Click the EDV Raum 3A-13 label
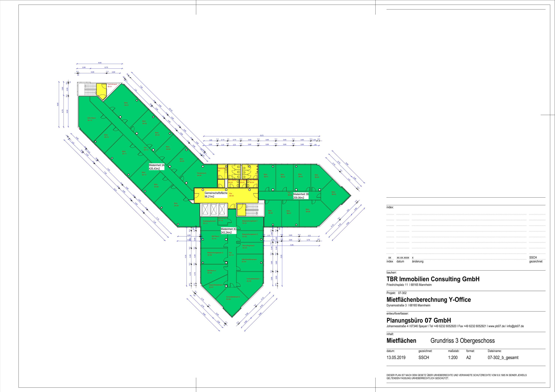The width and height of the screenshot is (555, 392). [91, 119]
